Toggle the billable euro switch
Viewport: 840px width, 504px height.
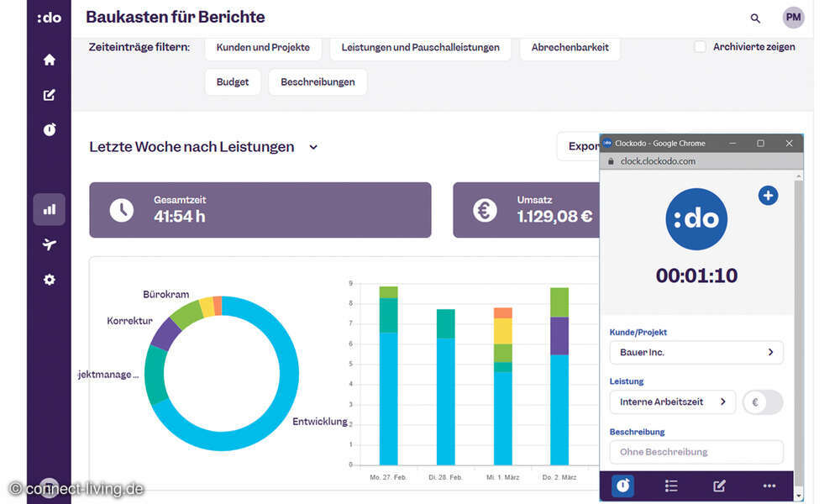[763, 402]
